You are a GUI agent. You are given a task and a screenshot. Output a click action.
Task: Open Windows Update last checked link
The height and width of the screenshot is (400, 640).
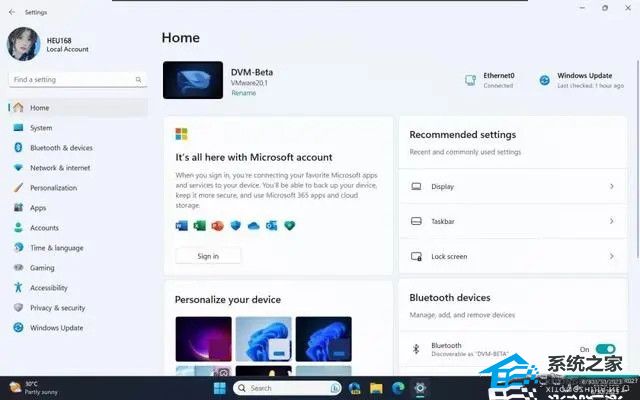click(590, 80)
